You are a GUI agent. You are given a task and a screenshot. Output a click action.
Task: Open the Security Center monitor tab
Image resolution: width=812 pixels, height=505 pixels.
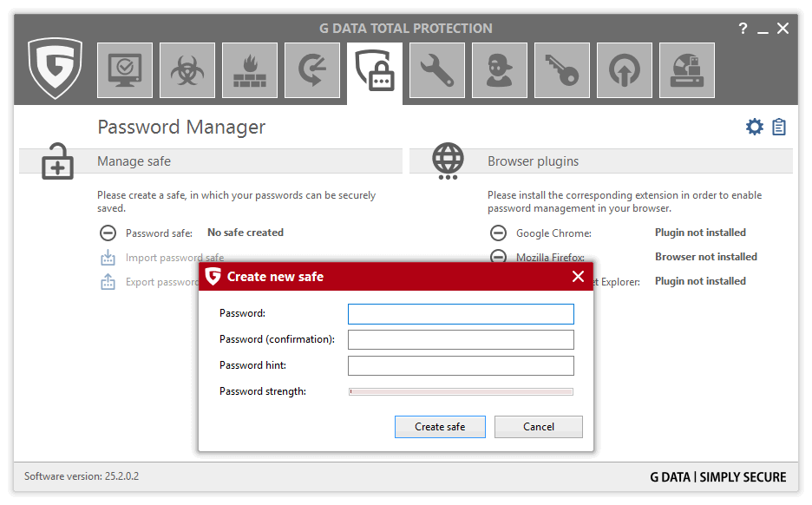point(125,70)
